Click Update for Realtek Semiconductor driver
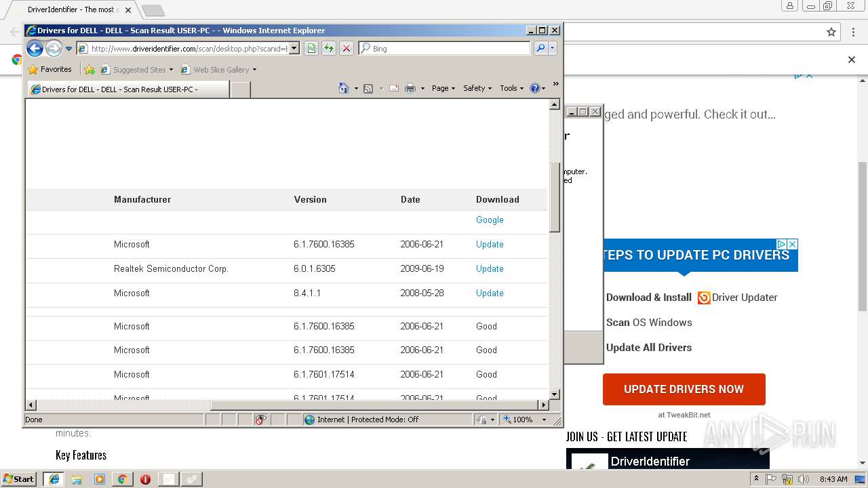The image size is (868, 488). pos(490,268)
